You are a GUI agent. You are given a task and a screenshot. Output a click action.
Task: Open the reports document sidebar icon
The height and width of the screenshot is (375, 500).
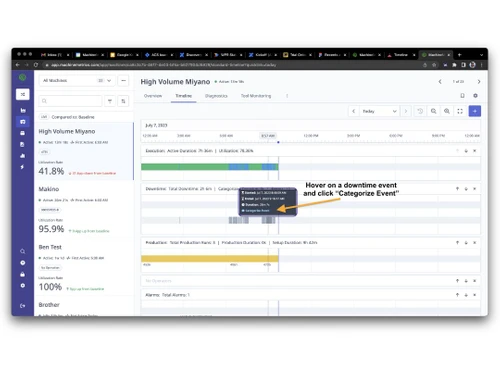coord(22,144)
